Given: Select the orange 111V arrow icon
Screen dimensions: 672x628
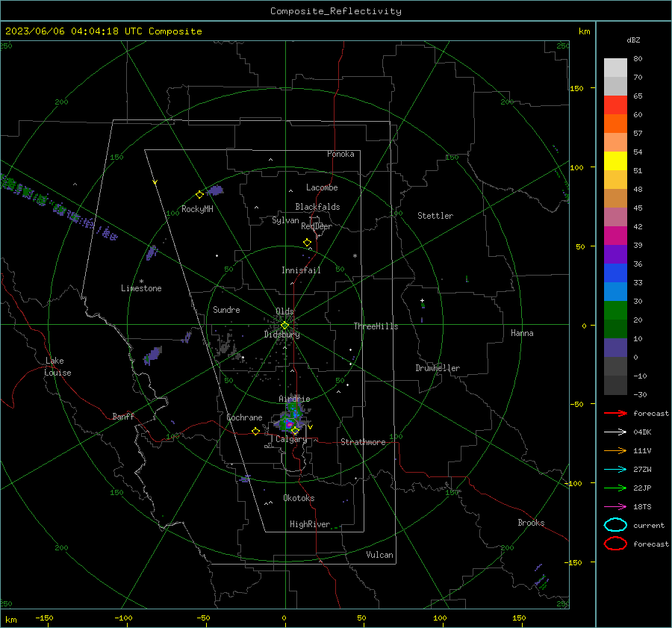Looking at the screenshot, I should tap(615, 450).
